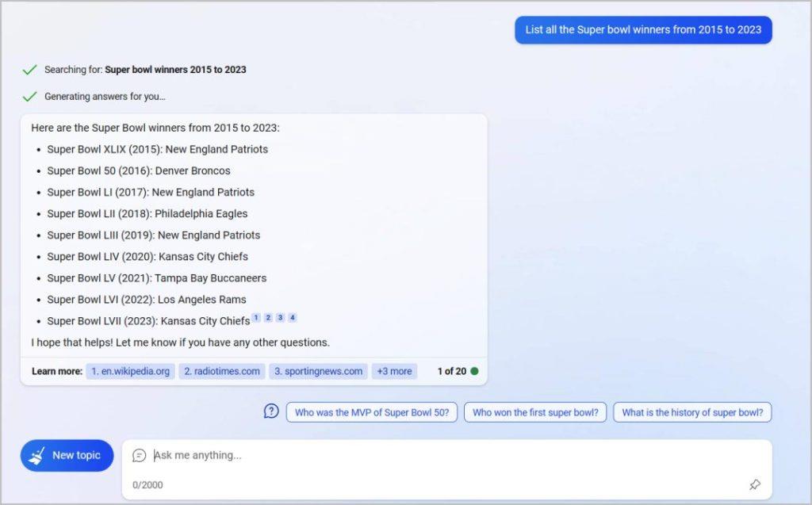Viewport: 812px width, 505px height.
Task: Choose suggestion Who won the first super bowl?
Action: (x=535, y=412)
